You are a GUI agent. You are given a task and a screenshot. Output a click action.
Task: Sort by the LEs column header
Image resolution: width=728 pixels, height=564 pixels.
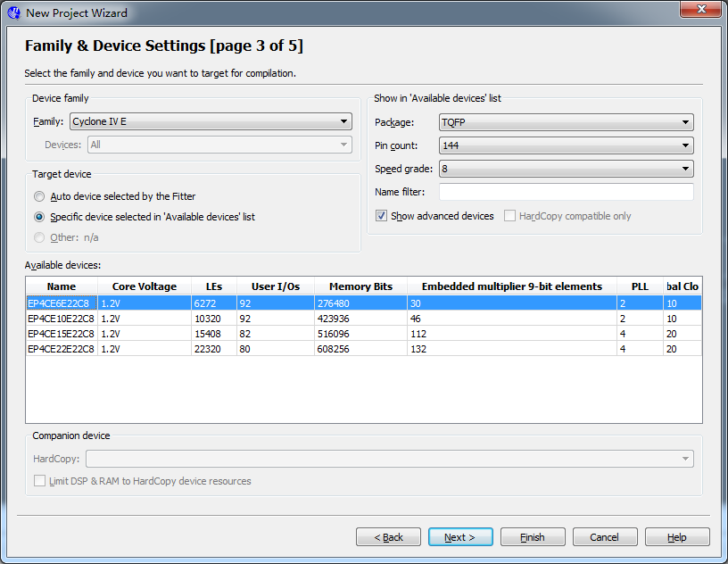coord(214,286)
